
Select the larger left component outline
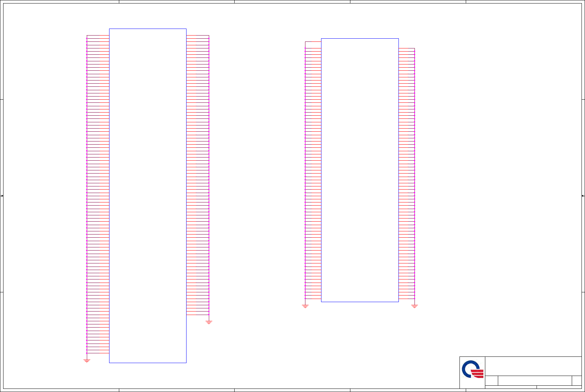click(148, 196)
